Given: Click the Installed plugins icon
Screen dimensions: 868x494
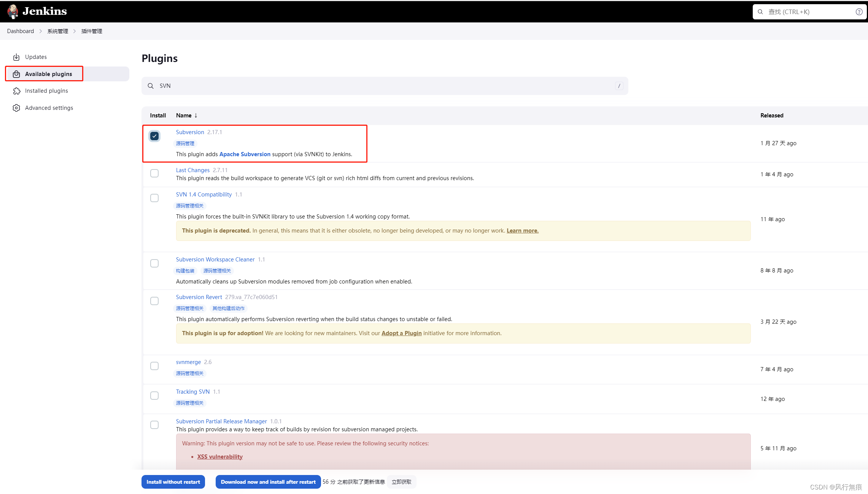Looking at the screenshot, I should tap(17, 90).
